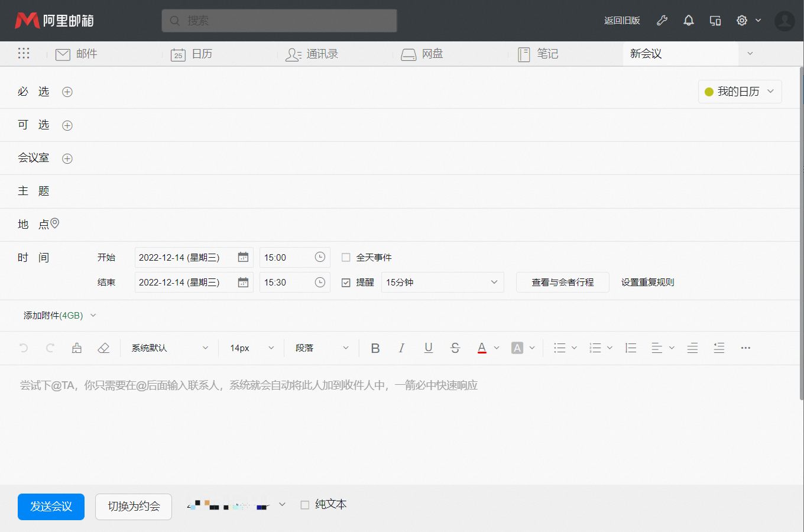Open the start date calendar picker
Screen dimensions: 804x532
(x=243, y=257)
